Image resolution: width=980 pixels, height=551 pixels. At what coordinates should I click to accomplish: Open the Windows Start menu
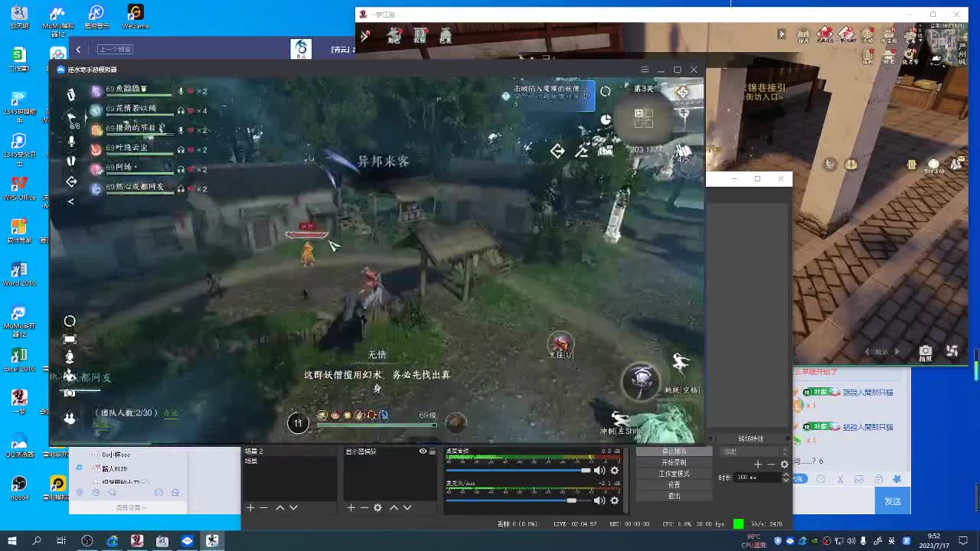coord(12,541)
